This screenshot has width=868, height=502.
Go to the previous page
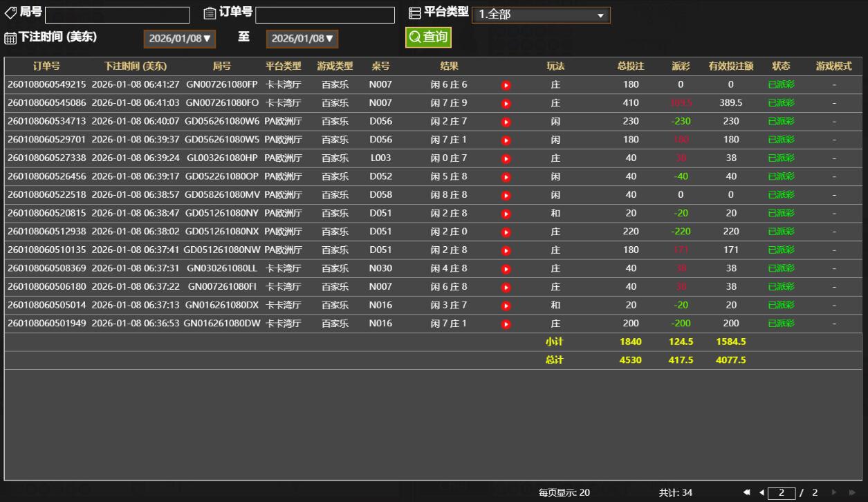point(761,492)
